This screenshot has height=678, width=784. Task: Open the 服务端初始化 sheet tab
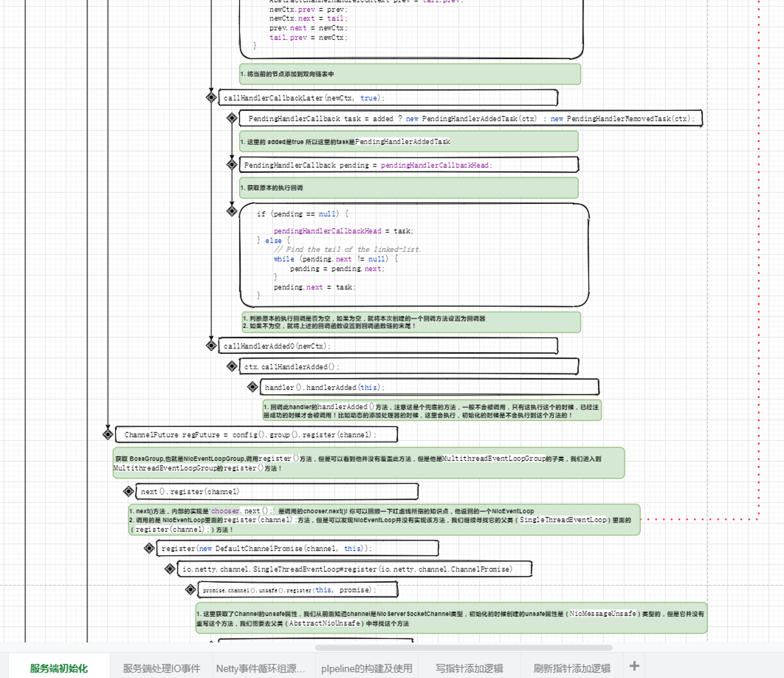tap(59, 668)
